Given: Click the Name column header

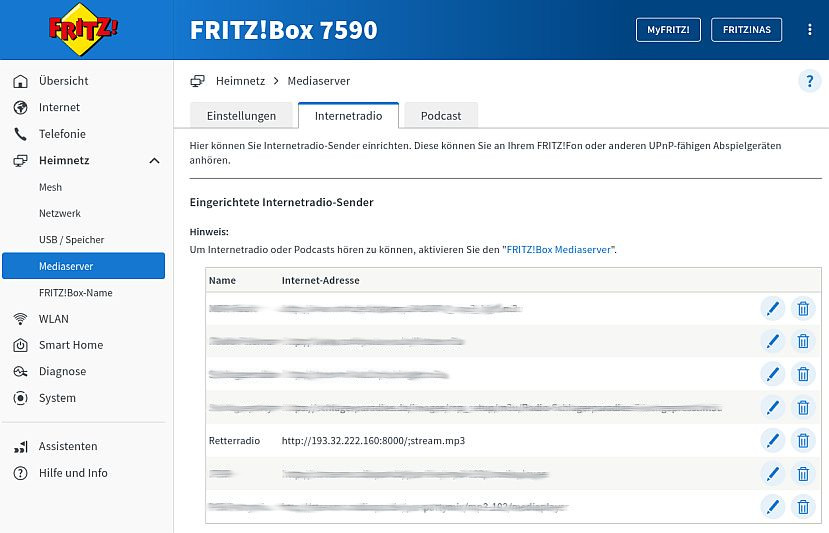Looking at the screenshot, I should 222,280.
